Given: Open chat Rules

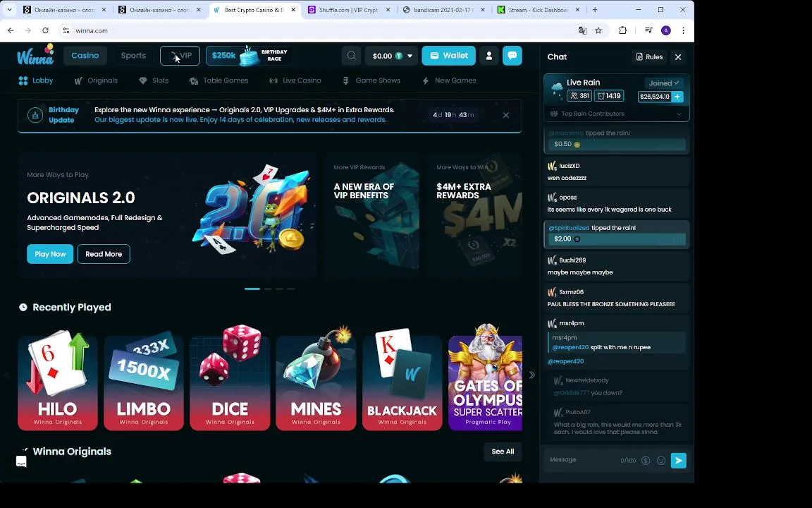Looking at the screenshot, I should tap(649, 57).
